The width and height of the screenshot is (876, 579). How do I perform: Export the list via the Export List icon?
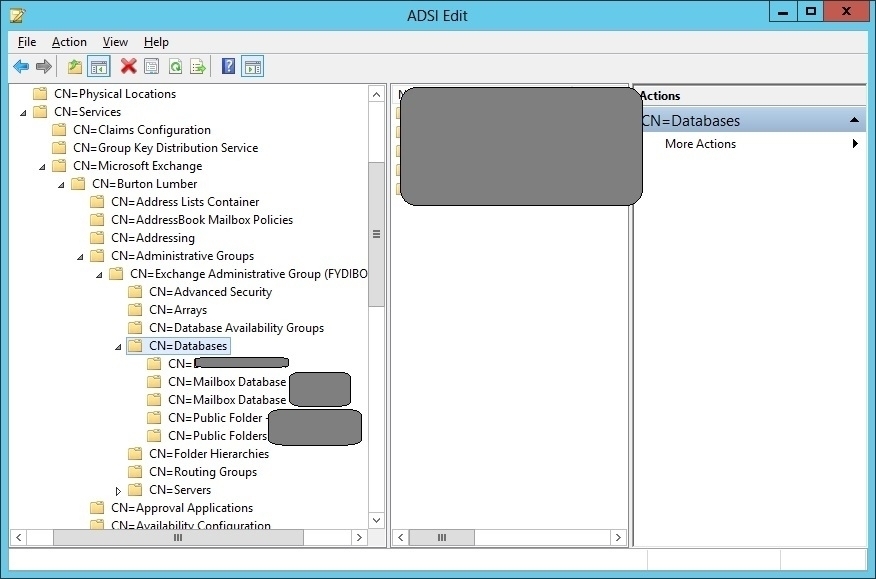point(200,66)
